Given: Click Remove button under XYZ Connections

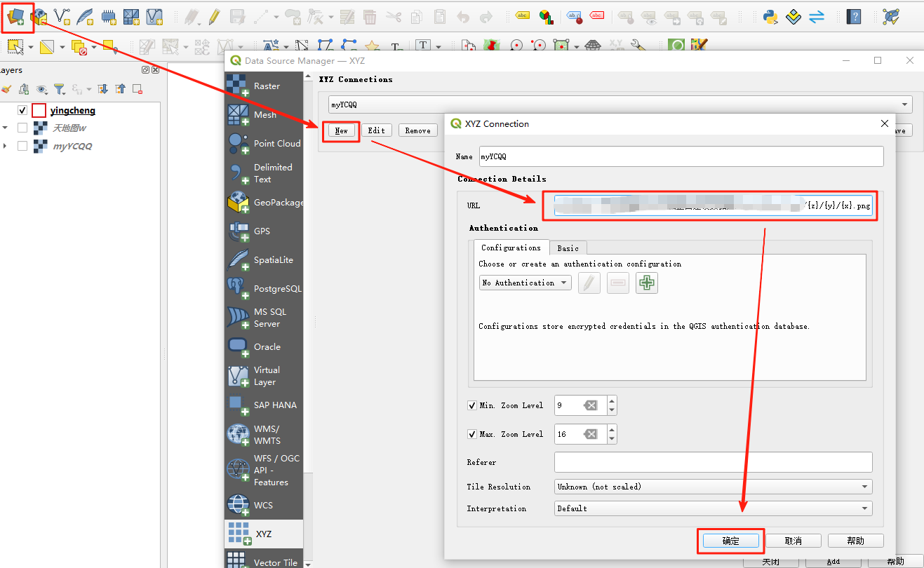Looking at the screenshot, I should pyautogui.click(x=418, y=130).
